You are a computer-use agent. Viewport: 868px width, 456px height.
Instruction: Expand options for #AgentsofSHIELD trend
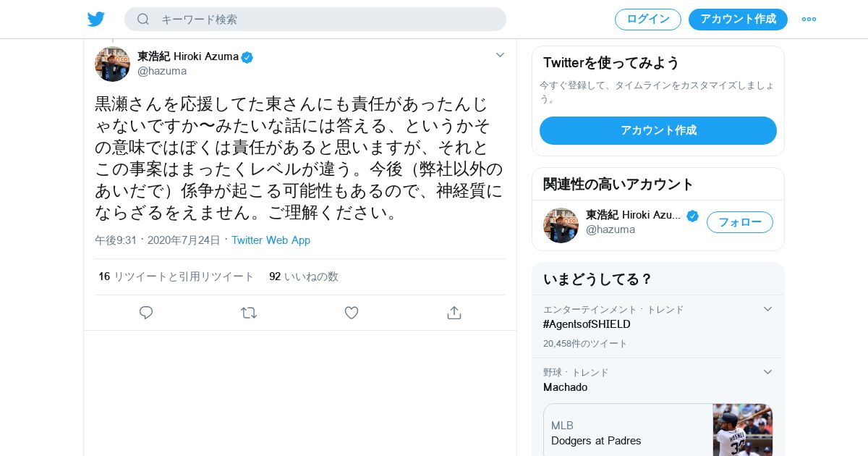pos(768,309)
